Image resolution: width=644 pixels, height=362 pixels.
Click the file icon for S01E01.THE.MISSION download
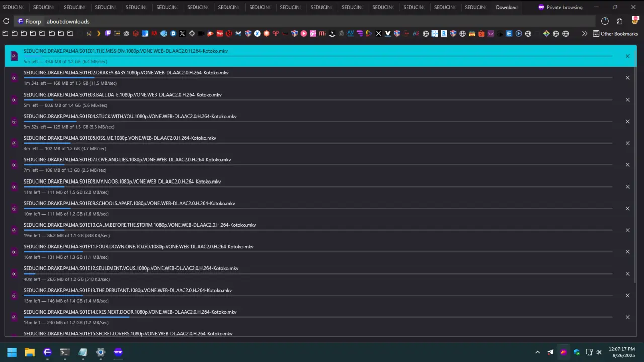pyautogui.click(x=14, y=56)
